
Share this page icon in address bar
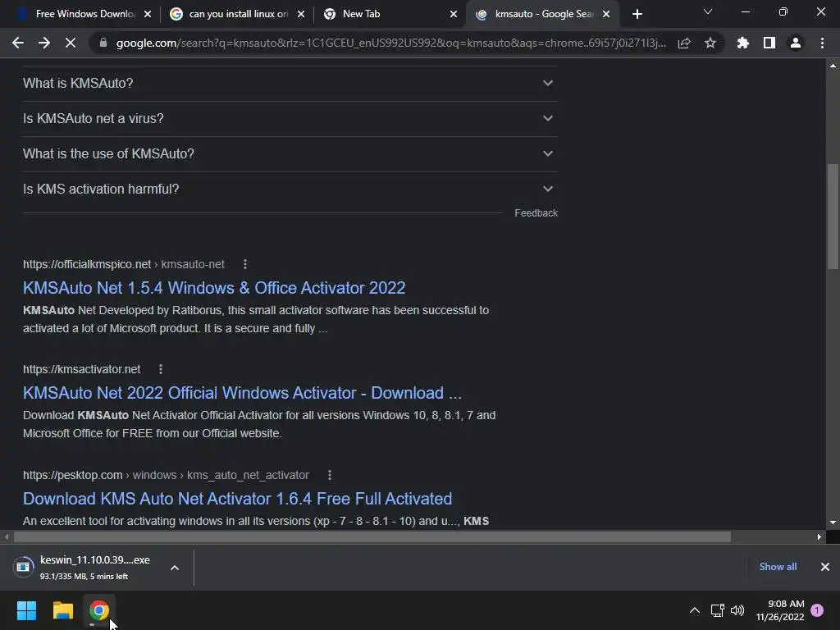[684, 43]
